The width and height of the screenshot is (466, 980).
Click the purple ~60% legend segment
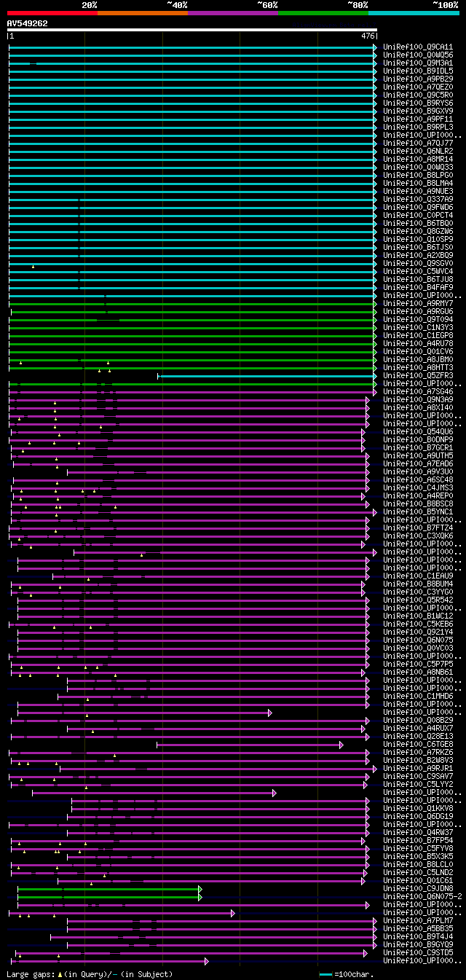tap(233, 12)
